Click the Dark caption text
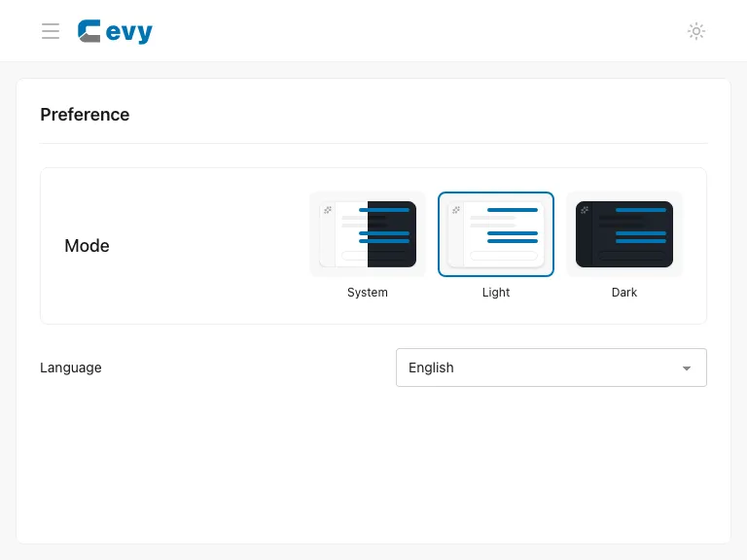The width and height of the screenshot is (747, 560). pos(624,293)
